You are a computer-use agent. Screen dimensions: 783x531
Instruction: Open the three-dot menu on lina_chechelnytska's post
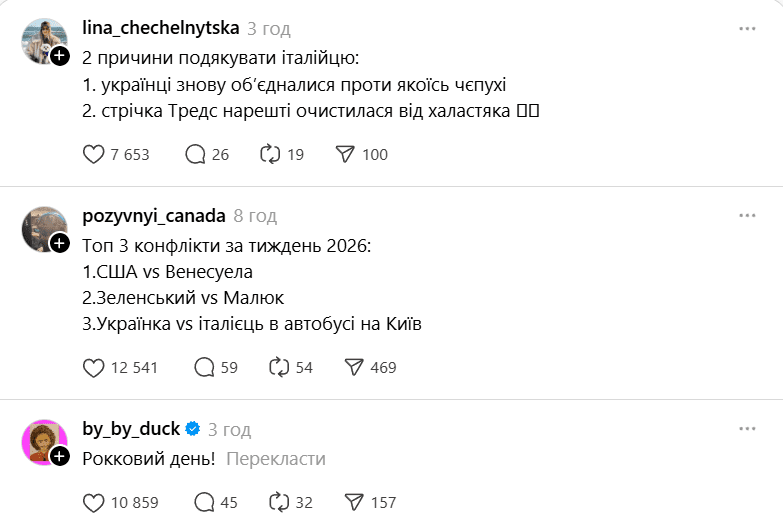tap(747, 29)
